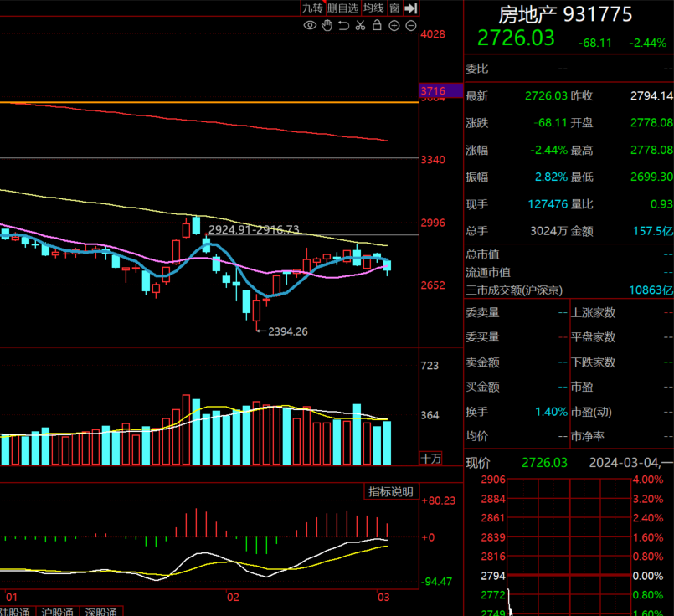The width and height of the screenshot is (674, 616).
Task: Switch to the 沪股通 tab
Action: pyautogui.click(x=57, y=611)
